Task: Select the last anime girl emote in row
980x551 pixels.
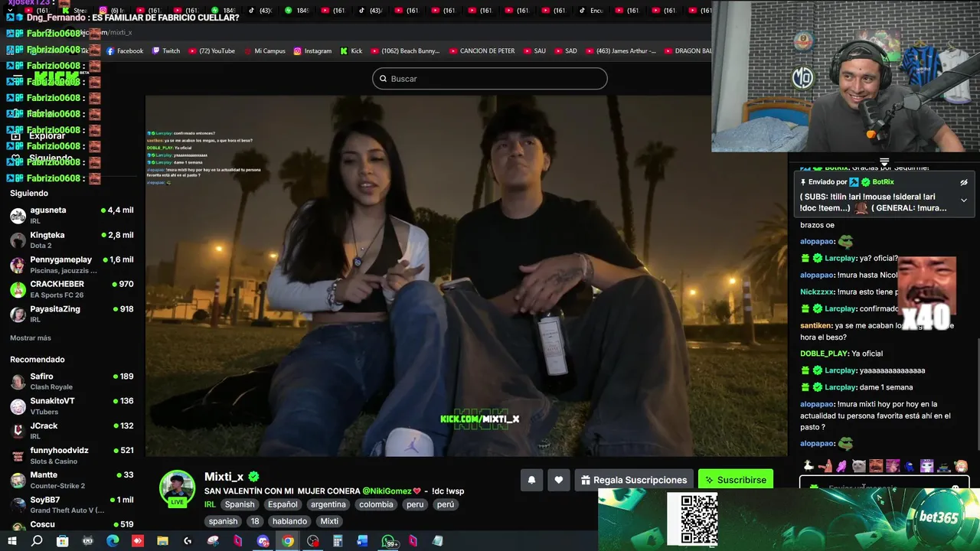Action: pos(961,466)
